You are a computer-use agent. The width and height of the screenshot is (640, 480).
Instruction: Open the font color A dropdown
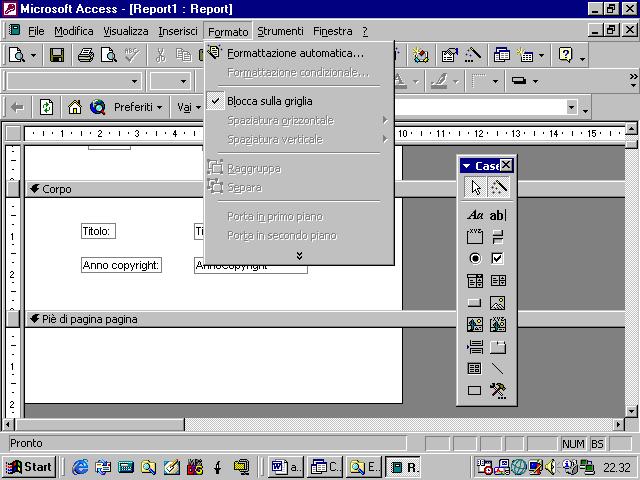pos(416,81)
